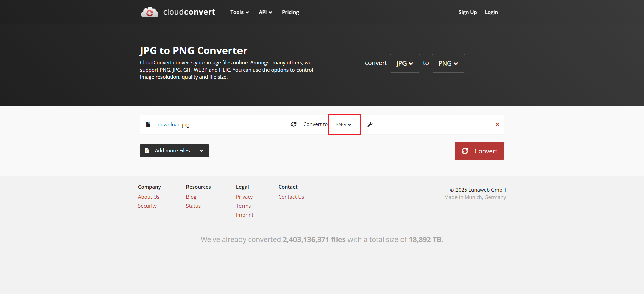Click Sign Up in the header
This screenshot has height=294, width=644.
click(468, 12)
